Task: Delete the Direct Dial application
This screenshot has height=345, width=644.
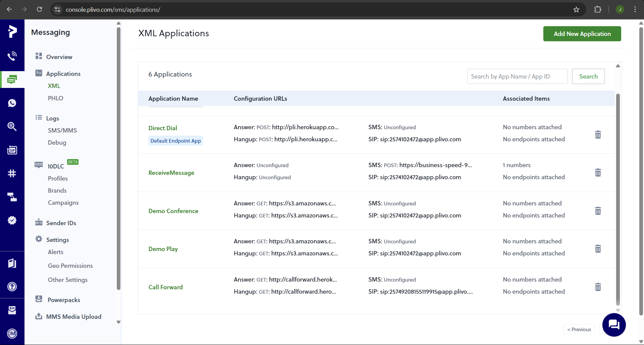Action: point(598,135)
